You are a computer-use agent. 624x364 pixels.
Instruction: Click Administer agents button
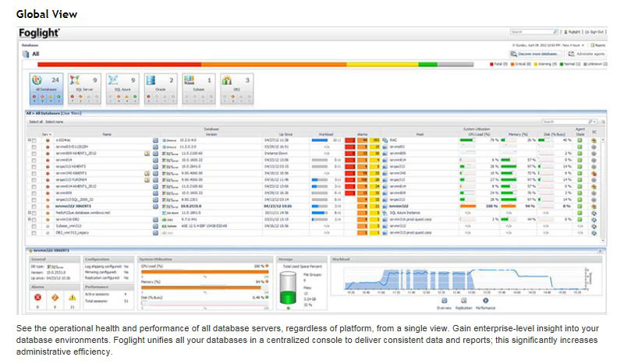tap(587, 54)
